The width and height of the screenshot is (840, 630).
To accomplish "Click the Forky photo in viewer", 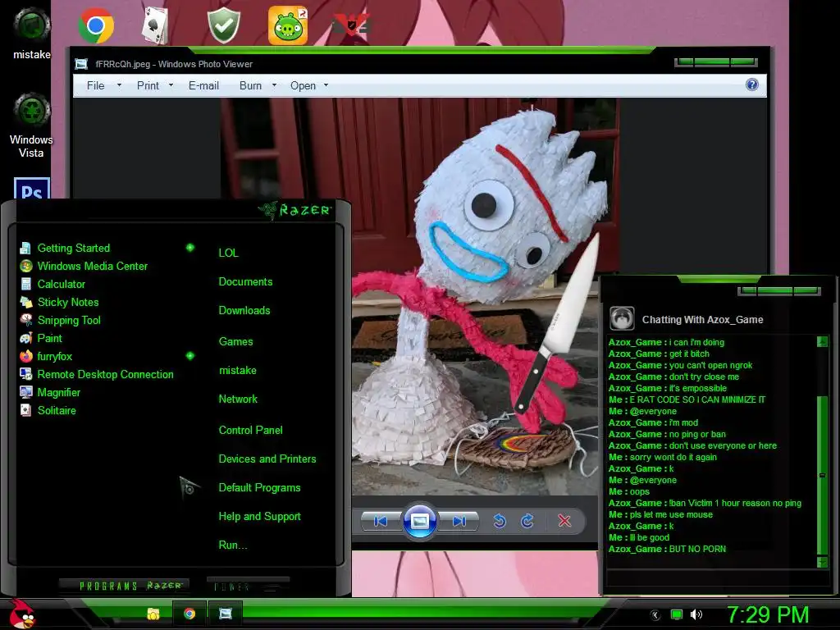I will [x=475, y=297].
